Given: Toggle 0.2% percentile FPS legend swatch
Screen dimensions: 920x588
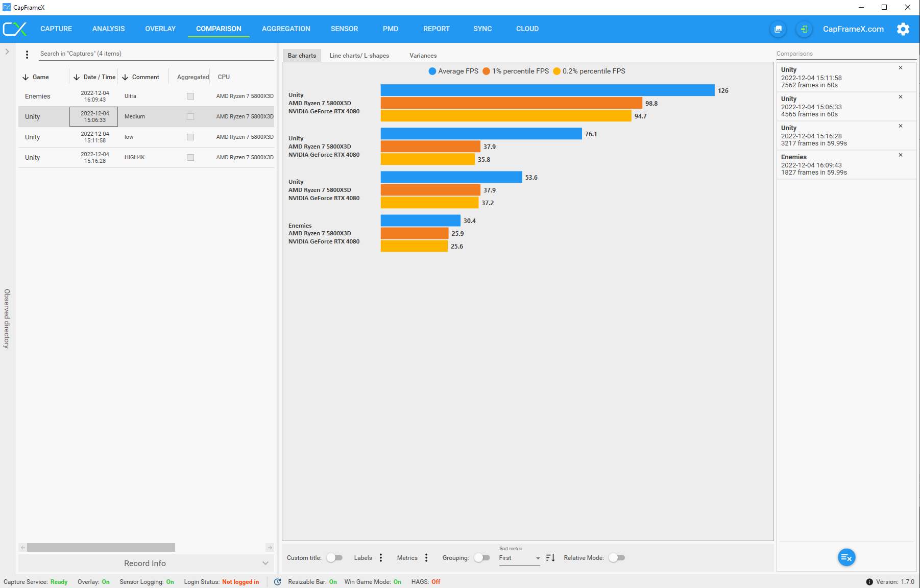Looking at the screenshot, I should 556,71.
